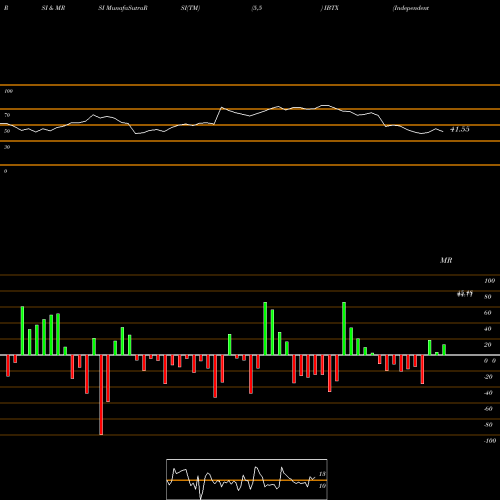Click the 'SI(TM)' header text

[190, 8]
